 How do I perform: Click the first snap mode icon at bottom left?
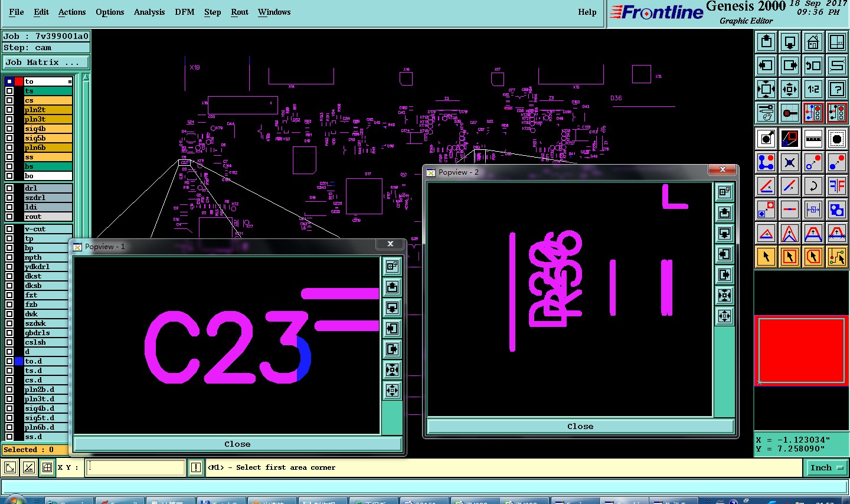coord(10,468)
